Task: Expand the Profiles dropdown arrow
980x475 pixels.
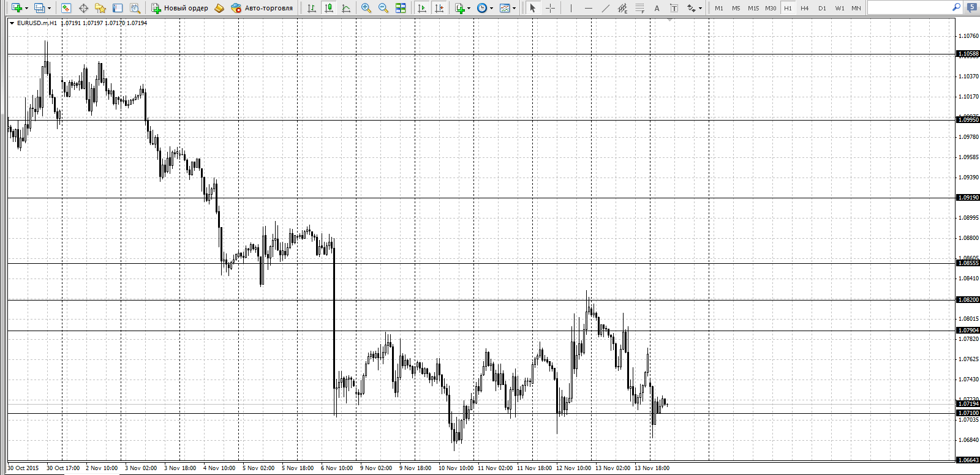Action: 49,8
